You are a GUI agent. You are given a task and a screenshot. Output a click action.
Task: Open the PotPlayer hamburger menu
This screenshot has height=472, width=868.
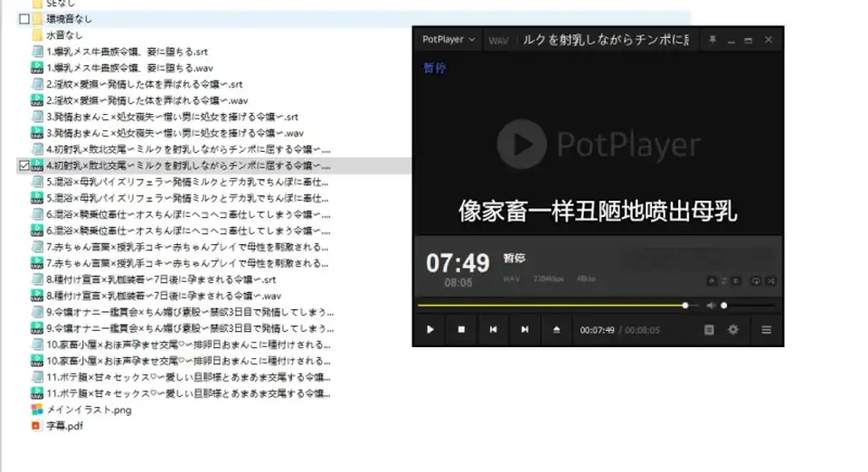point(766,330)
